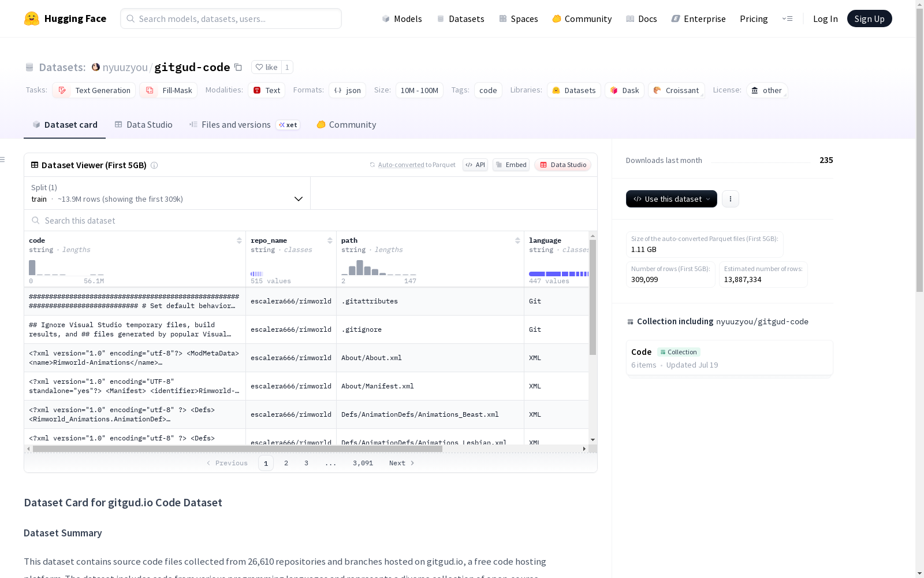Click the code column lengths histogram
Image resolution: width=924 pixels, height=578 pixels.
(66, 268)
